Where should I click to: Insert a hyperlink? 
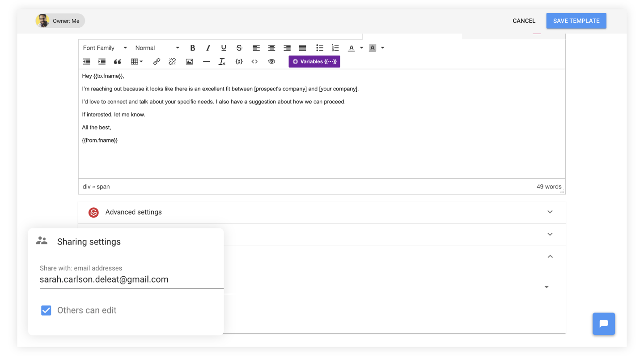(156, 61)
